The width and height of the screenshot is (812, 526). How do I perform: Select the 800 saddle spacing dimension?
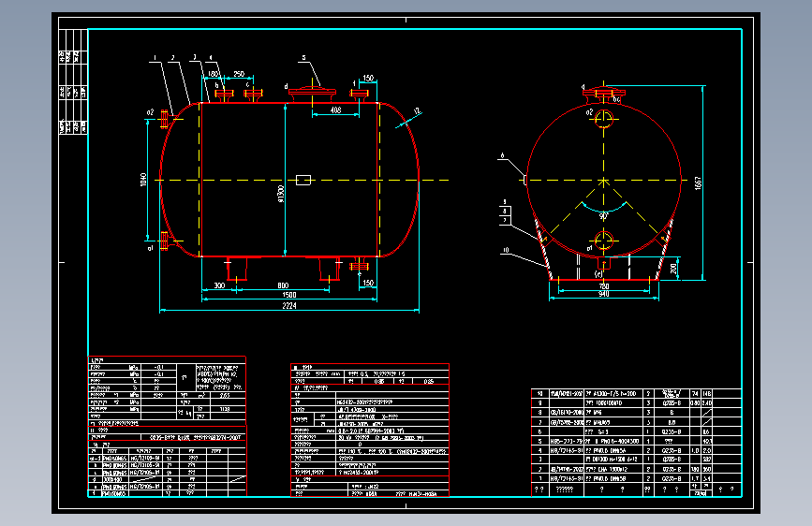pos(283,285)
